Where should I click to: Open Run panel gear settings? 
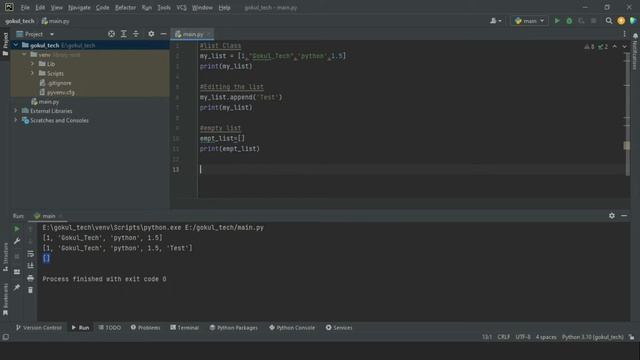coord(611,216)
